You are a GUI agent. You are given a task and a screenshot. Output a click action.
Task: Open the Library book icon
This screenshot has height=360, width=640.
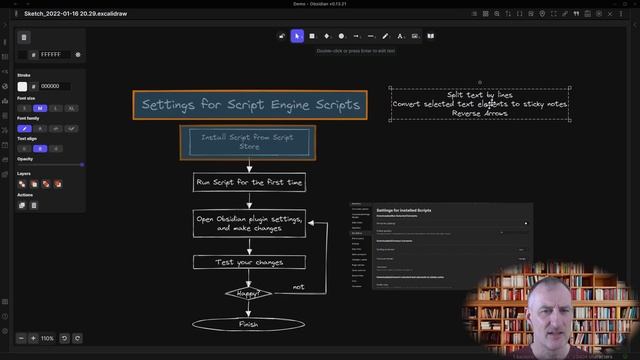pyautogui.click(x=431, y=36)
